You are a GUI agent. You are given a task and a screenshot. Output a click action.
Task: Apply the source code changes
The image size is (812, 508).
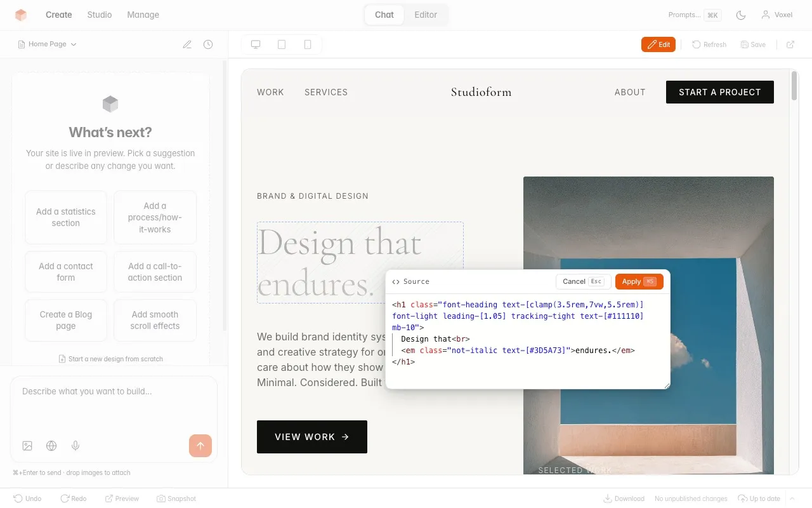[x=639, y=281]
